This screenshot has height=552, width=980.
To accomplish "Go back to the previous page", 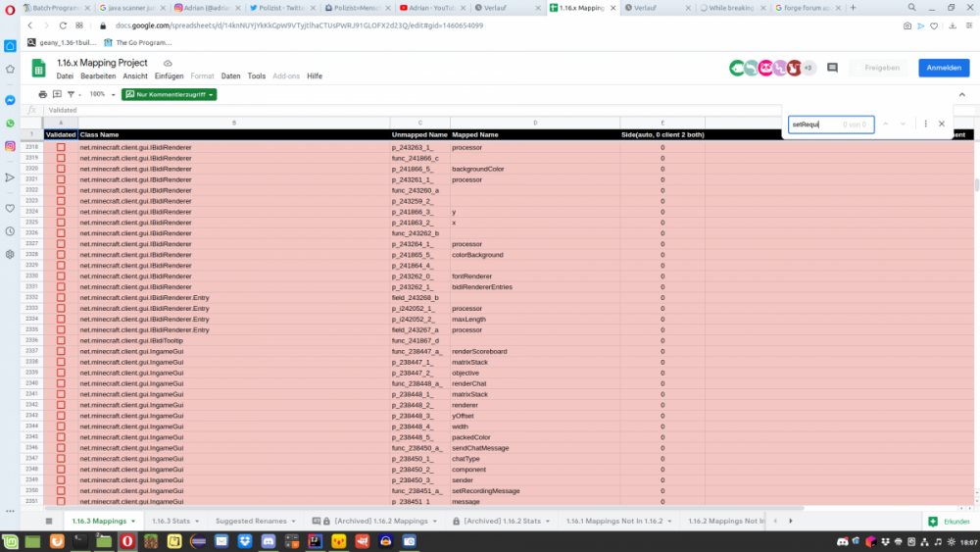I will [30, 25].
